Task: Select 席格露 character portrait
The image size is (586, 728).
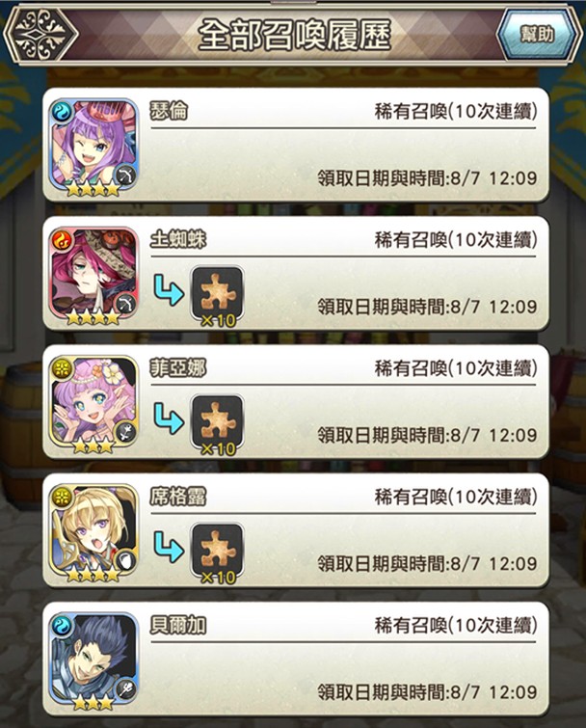Action: coord(93,531)
